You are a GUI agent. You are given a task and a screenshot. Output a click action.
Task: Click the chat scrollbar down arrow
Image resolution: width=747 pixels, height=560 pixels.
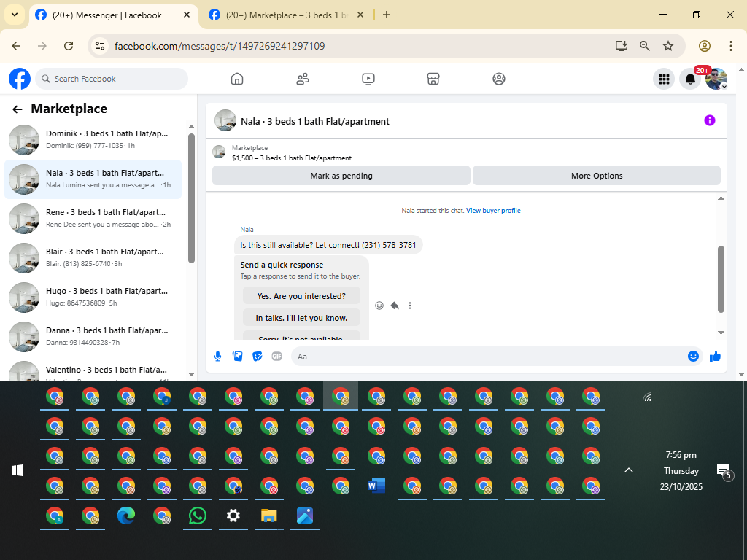[x=721, y=332]
